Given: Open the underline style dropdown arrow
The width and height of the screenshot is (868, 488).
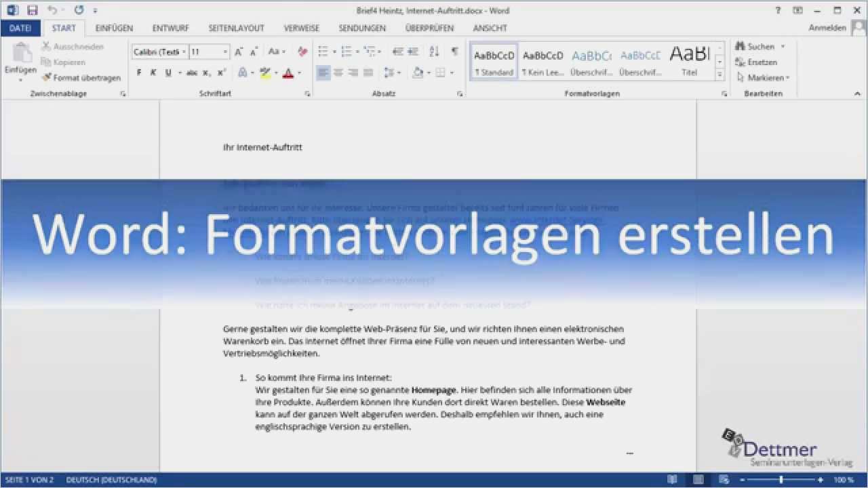Looking at the screenshot, I should tap(180, 73).
